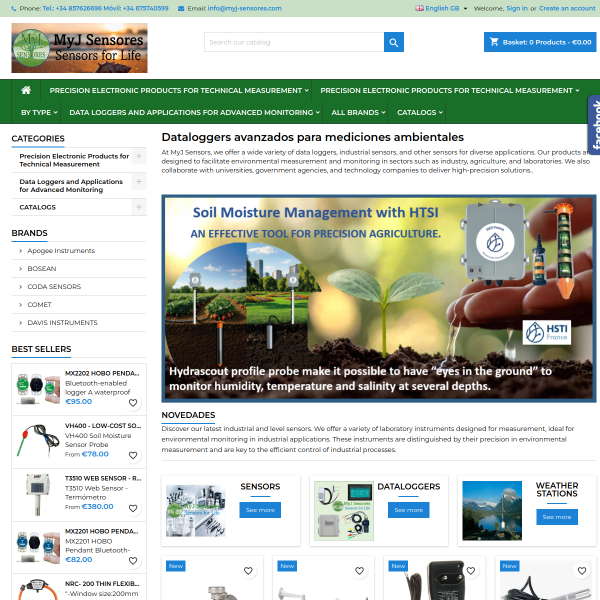This screenshot has width=600, height=600.
Task: Open MX2202 HOBO PENDA.. product title
Action: click(x=102, y=373)
